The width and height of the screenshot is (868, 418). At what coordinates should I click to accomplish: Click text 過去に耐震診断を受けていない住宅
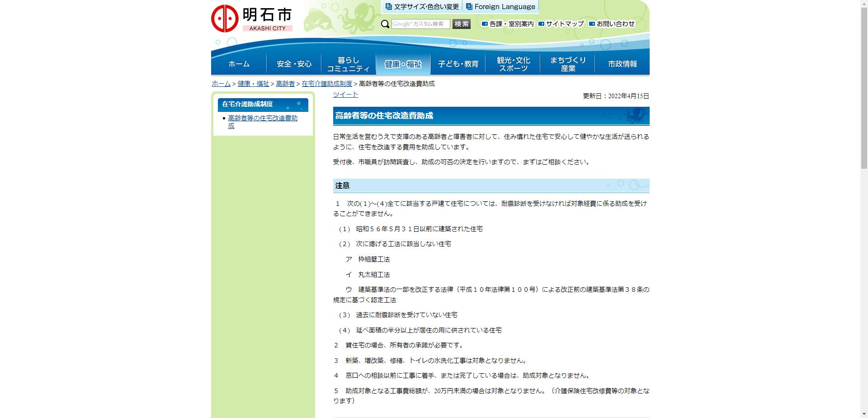click(x=406, y=315)
